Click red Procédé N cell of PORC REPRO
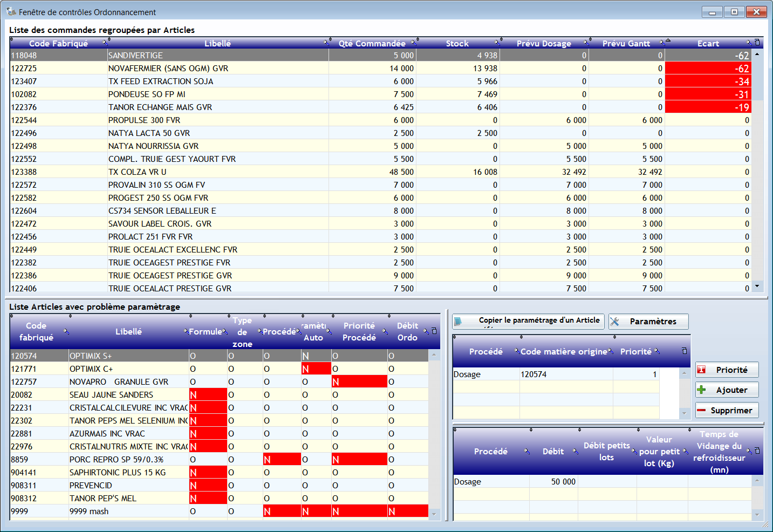 282,459
